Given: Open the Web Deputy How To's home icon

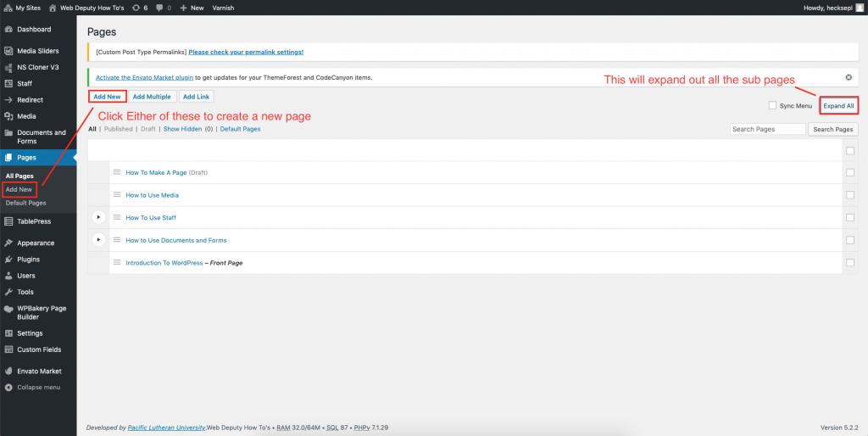Looking at the screenshot, I should [53, 8].
